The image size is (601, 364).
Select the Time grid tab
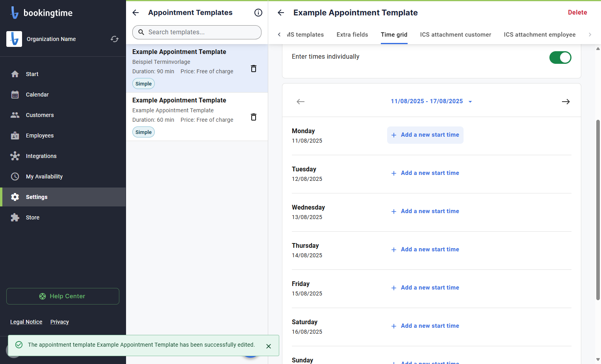point(394,35)
